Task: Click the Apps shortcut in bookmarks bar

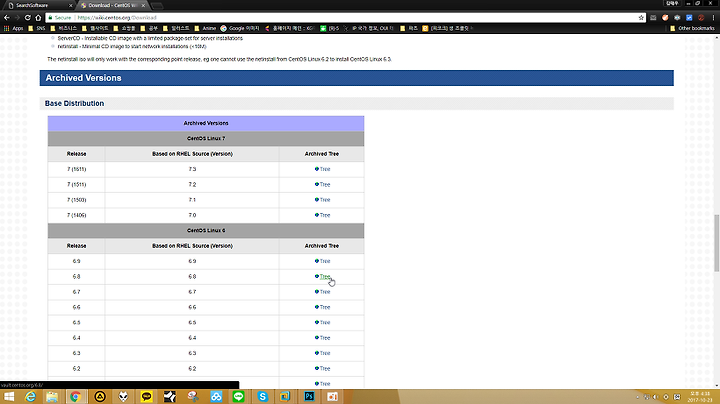Action: (x=13, y=28)
